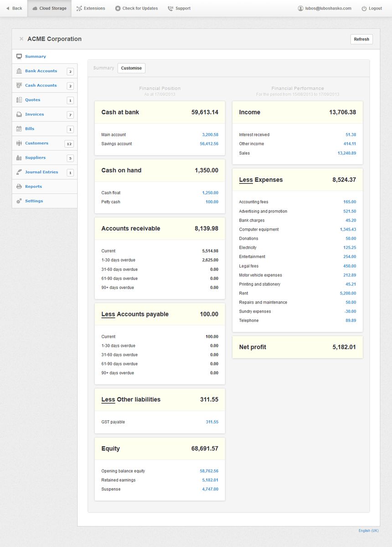392x547 pixels.
Task: Open Extensions from the top bar
Action: (x=91, y=8)
